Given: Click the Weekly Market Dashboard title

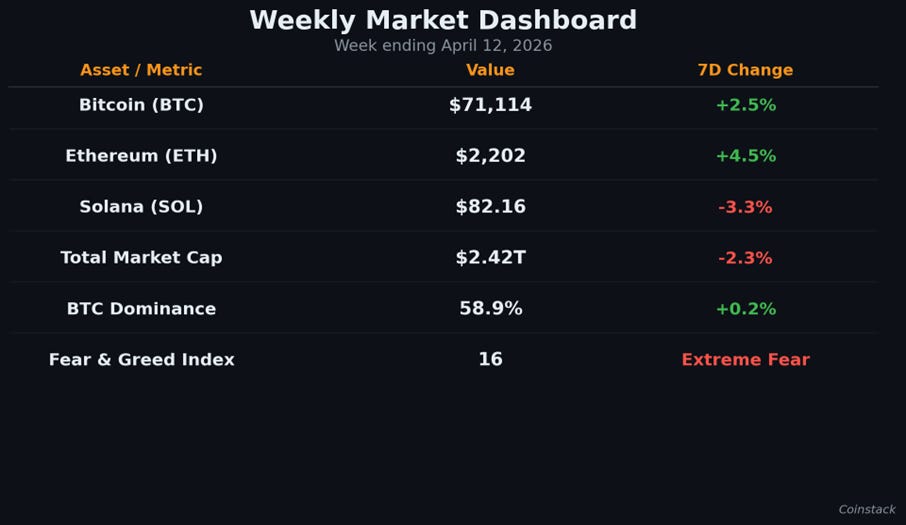Looking at the screenshot, I should [443, 20].
